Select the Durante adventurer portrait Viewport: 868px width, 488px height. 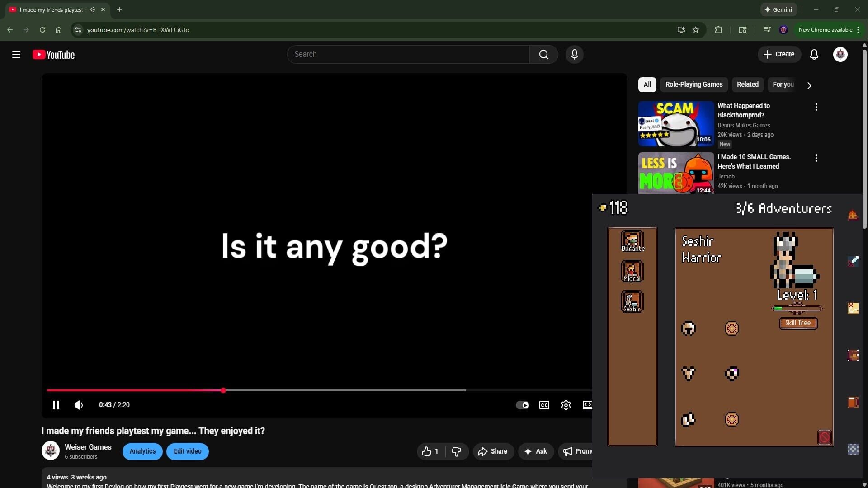click(x=632, y=240)
